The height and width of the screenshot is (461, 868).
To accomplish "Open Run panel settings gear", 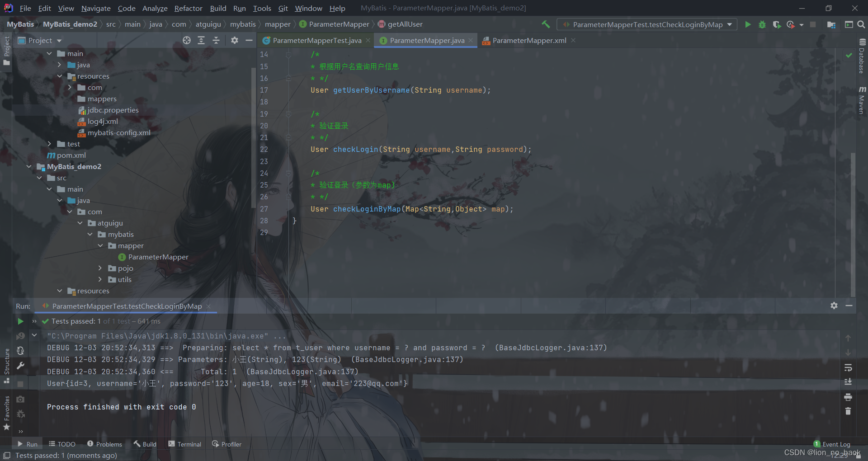I will [x=834, y=306].
